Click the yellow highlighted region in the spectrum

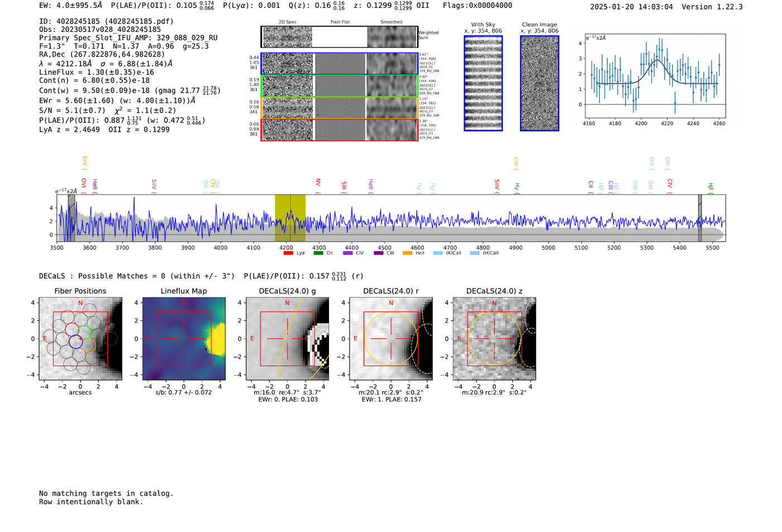click(x=290, y=218)
